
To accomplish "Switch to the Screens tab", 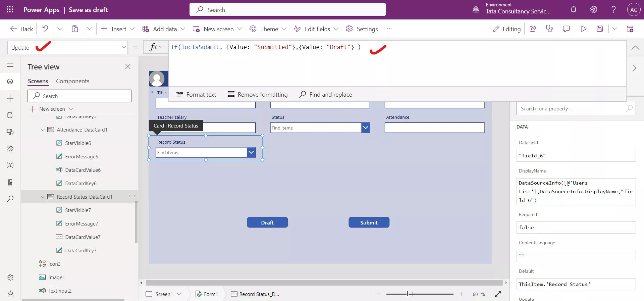I will 38,81.
